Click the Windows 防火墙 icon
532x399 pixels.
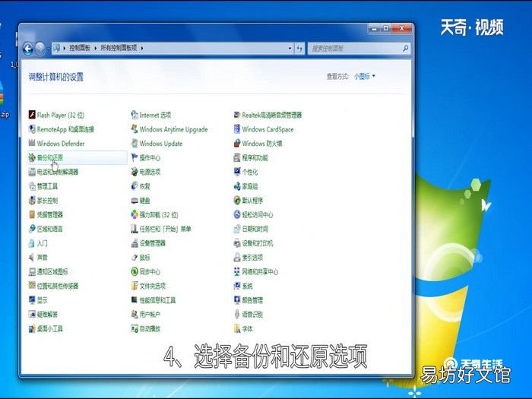pos(237,143)
